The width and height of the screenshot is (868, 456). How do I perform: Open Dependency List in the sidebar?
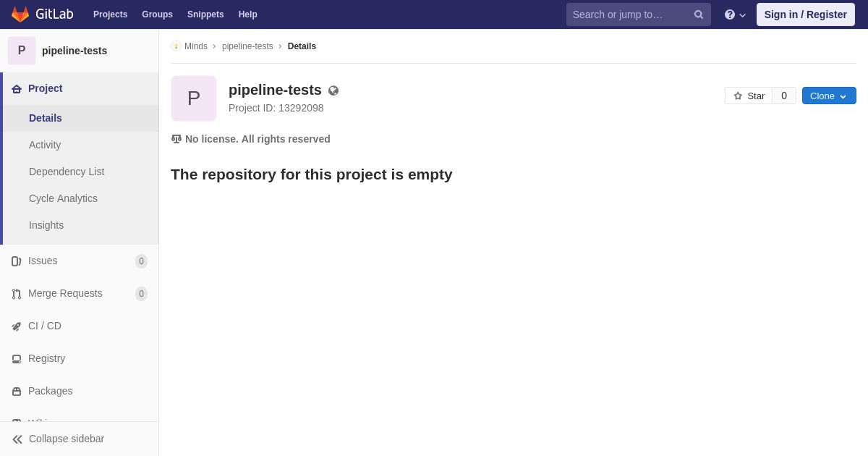coord(67,172)
